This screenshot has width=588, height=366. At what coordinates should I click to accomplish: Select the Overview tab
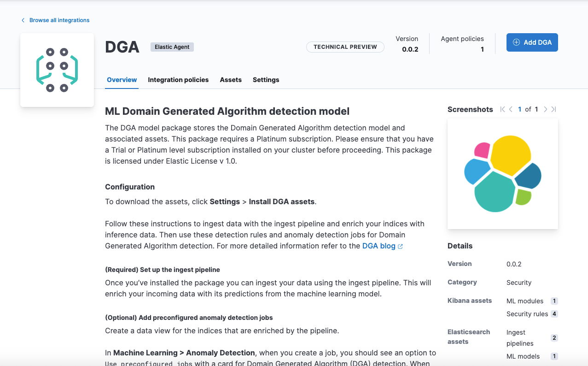tap(122, 80)
